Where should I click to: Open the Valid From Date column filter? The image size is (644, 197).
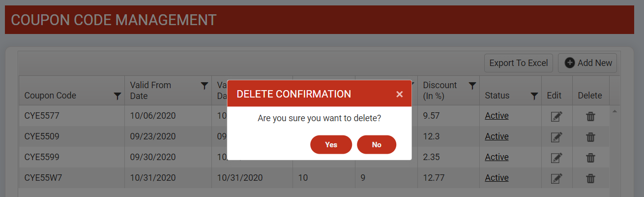click(x=205, y=86)
